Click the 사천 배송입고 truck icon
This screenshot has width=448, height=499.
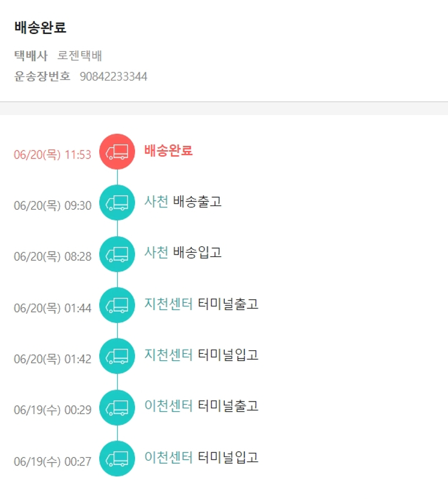(117, 254)
